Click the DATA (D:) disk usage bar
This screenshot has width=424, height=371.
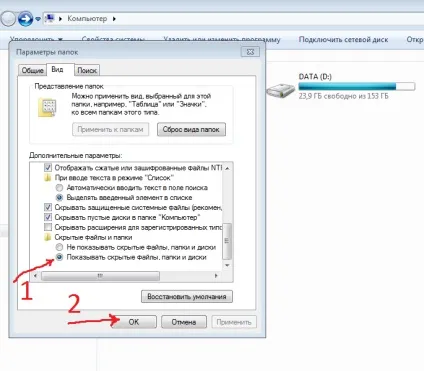pyautogui.click(x=357, y=87)
